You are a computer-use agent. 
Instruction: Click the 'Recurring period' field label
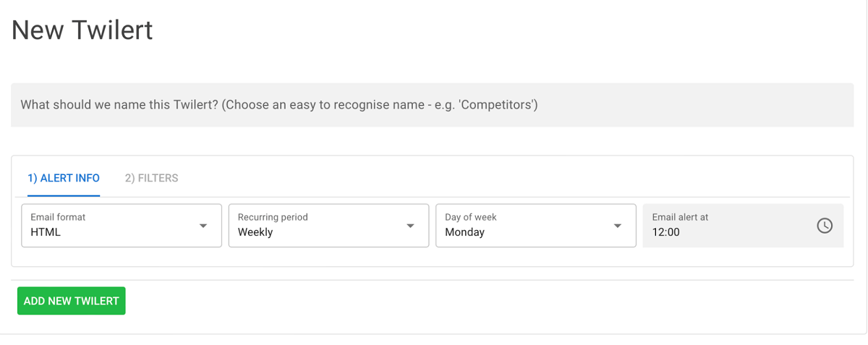coord(273,217)
